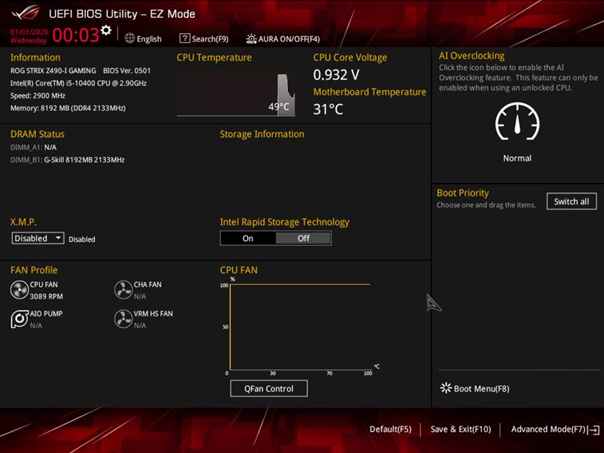Click Normal overclocking status label

(517, 158)
